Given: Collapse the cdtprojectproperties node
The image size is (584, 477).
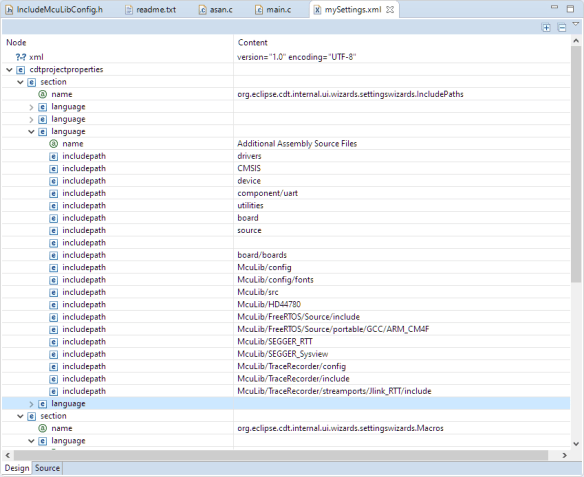Looking at the screenshot, I should [9, 70].
